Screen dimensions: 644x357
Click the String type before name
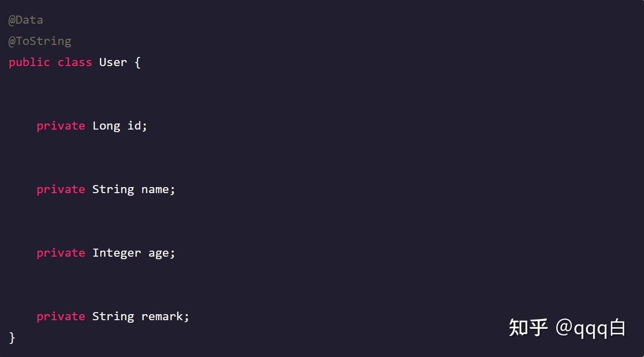tap(113, 190)
